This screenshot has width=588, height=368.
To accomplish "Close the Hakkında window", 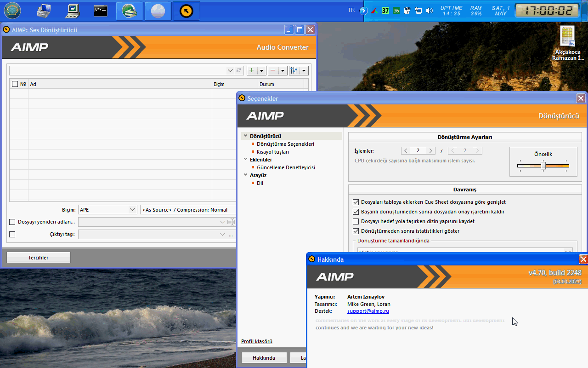I will pos(583,259).
